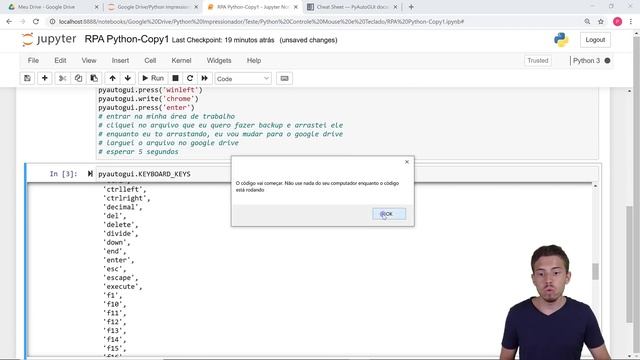Open the Chrome three-dot menu
Image resolution: width=640 pixels, height=360 pixels.
[x=631, y=22]
